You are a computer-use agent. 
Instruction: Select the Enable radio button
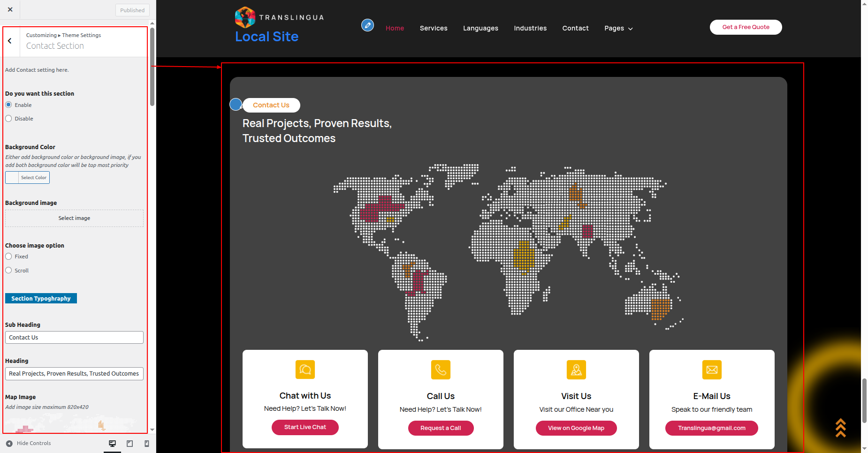pyautogui.click(x=8, y=105)
